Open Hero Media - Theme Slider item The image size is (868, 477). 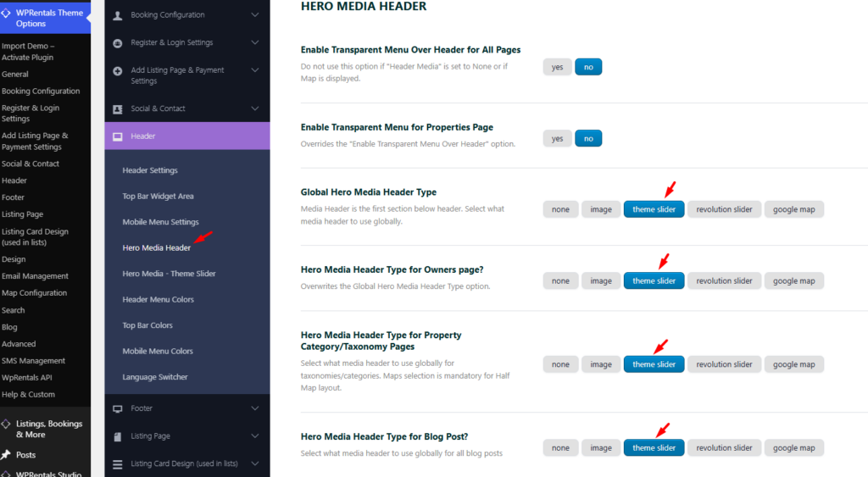tap(169, 274)
